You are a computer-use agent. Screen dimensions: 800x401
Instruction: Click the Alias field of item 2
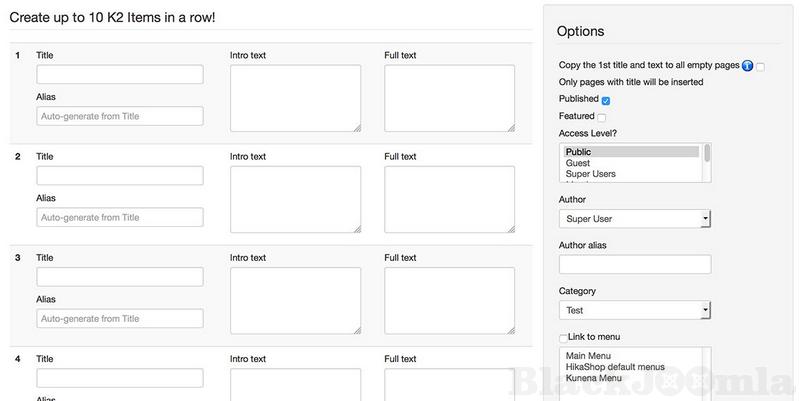point(120,217)
